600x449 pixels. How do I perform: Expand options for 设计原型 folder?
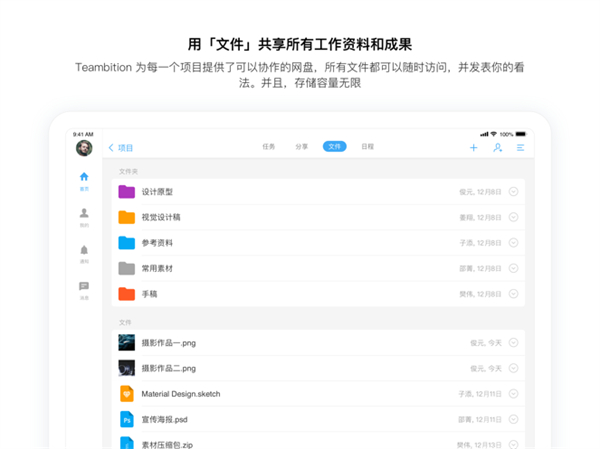pos(514,191)
